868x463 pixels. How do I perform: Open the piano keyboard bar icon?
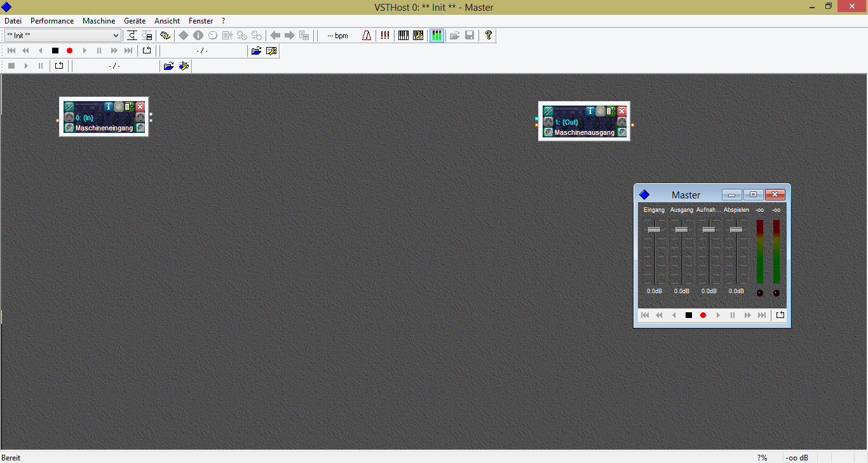coord(403,36)
